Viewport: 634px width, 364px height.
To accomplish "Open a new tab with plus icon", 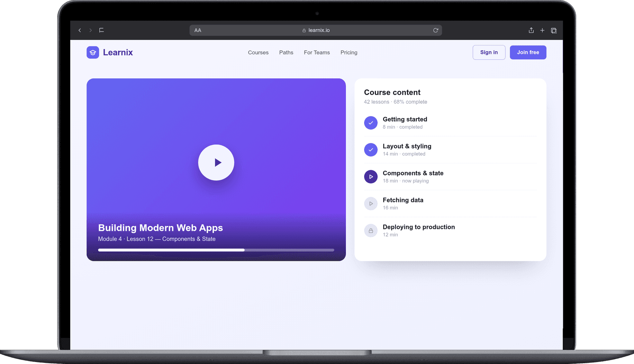I will 542,30.
